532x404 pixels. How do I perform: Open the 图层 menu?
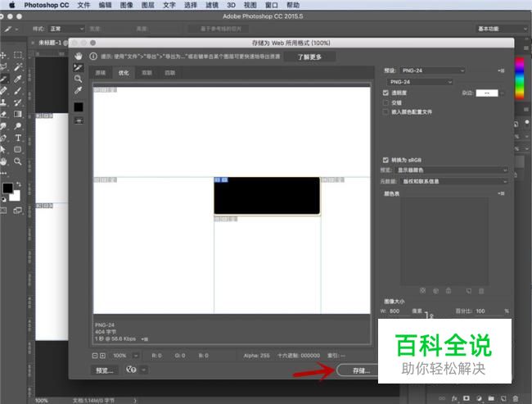coord(148,5)
